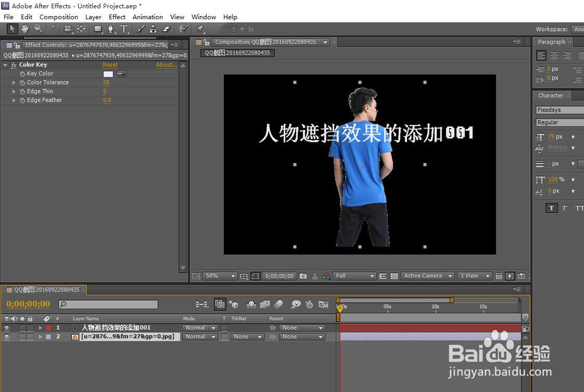The height and width of the screenshot is (392, 584).
Task: Select the Hand tool
Action: pos(25,29)
